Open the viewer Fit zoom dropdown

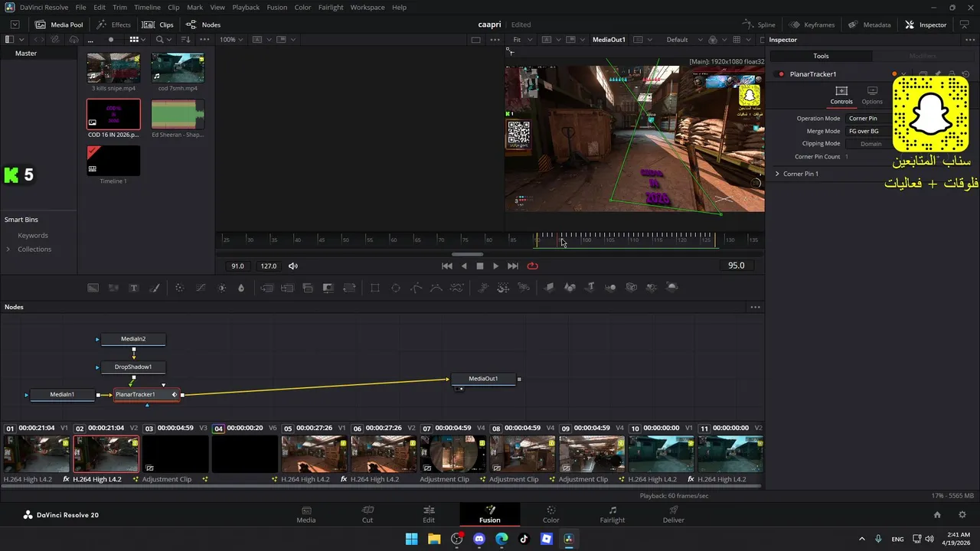pyautogui.click(x=522, y=40)
